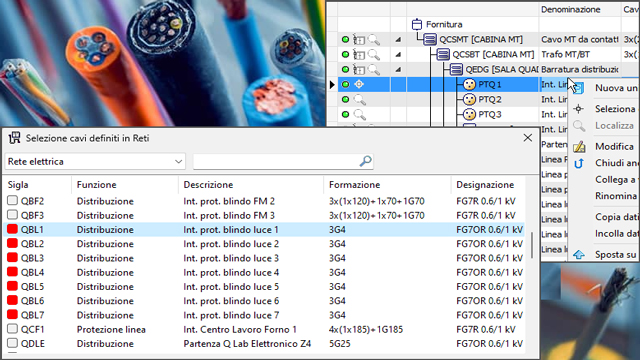
Task: Click the magnifier icon on PTQ 3 row
Action: tap(360, 115)
